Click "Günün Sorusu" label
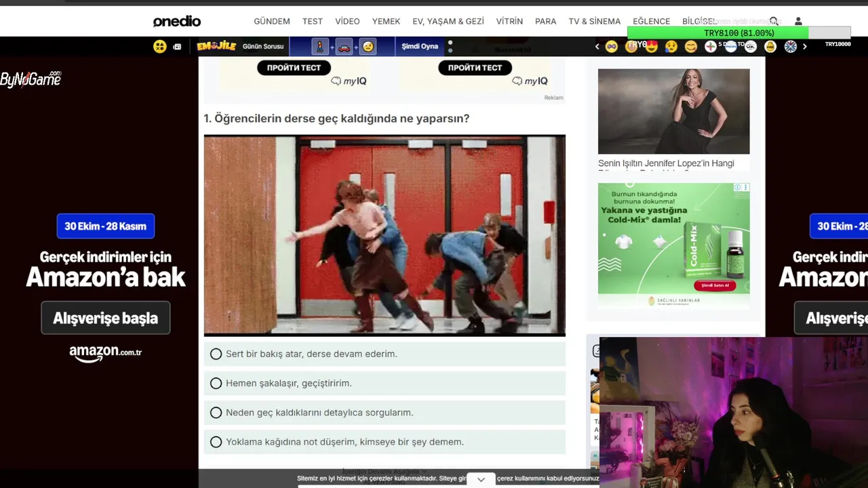This screenshot has width=868, height=488. (x=263, y=46)
